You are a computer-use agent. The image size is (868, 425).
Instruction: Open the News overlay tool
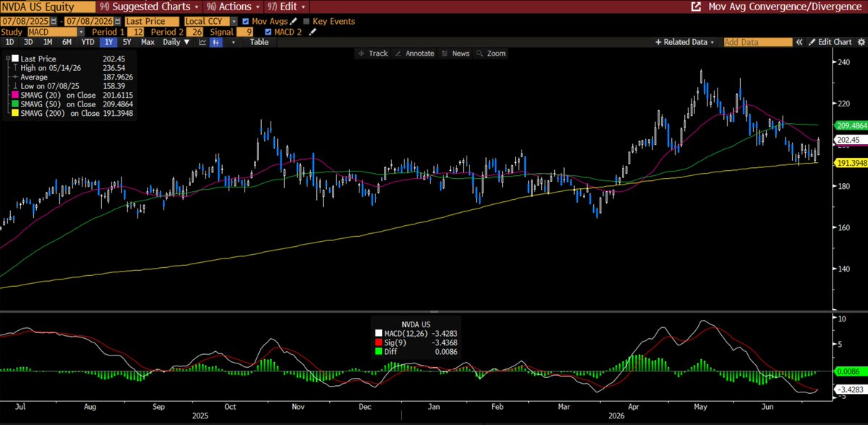tap(455, 54)
